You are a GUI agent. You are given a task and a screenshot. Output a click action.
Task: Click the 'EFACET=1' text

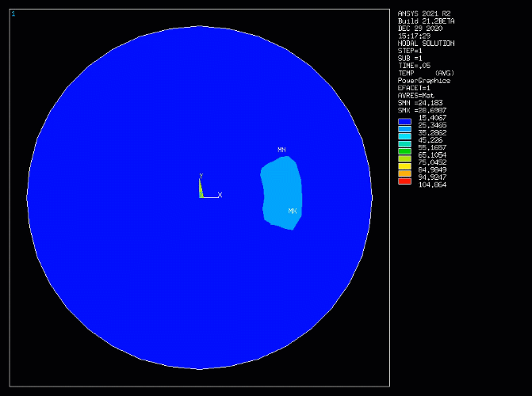point(414,88)
